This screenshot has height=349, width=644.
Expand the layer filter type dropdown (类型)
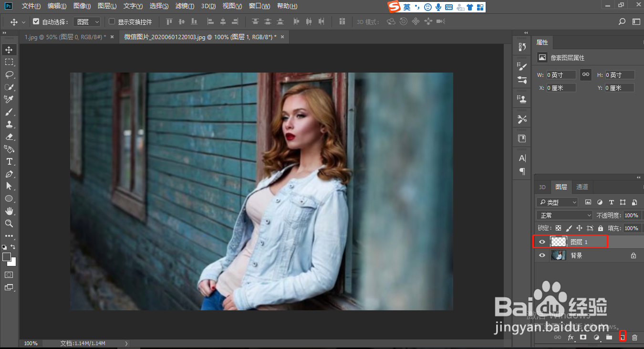point(557,202)
